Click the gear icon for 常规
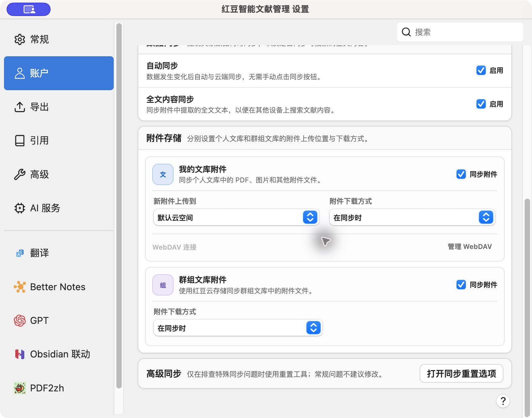 click(20, 39)
